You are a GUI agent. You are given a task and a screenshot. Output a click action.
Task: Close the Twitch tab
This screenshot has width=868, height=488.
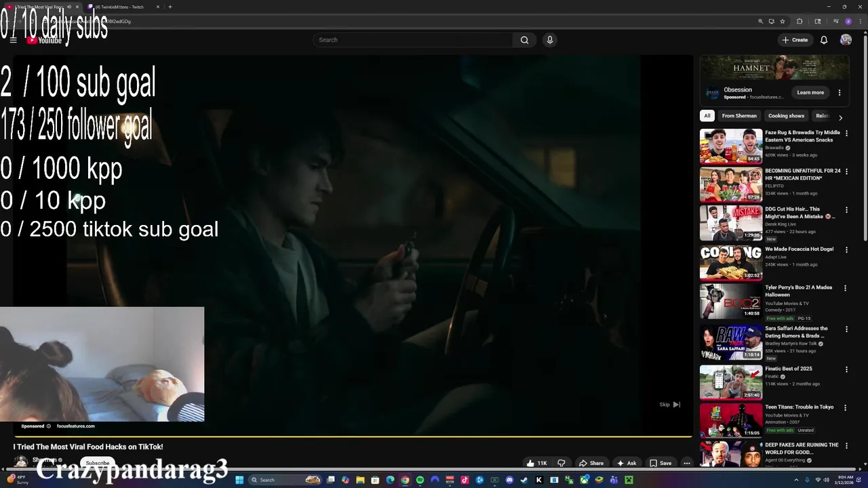[x=158, y=7]
